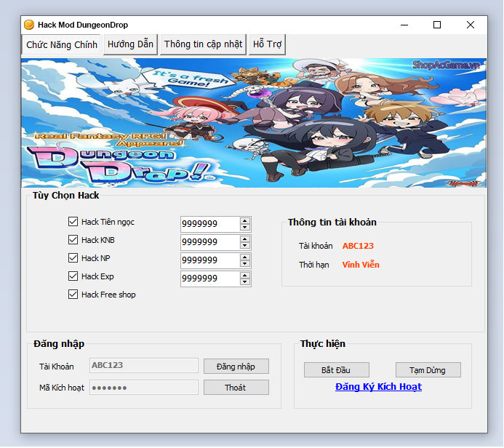This screenshot has width=504, height=448.
Task: Decrease Hack Tiên ngọc value with down arrow
Action: (x=245, y=227)
